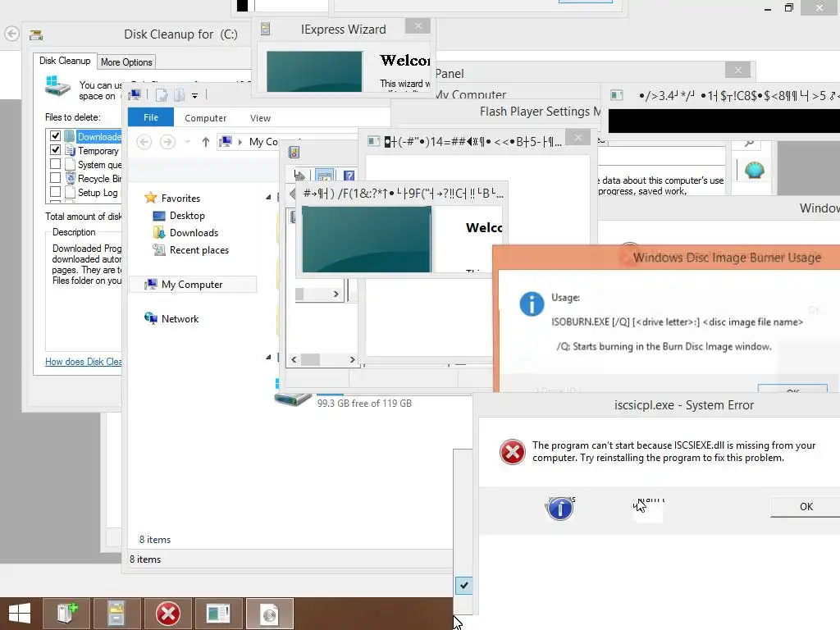840x630 pixels.
Task: Open the Start button on taskbar
Action: (x=20, y=614)
